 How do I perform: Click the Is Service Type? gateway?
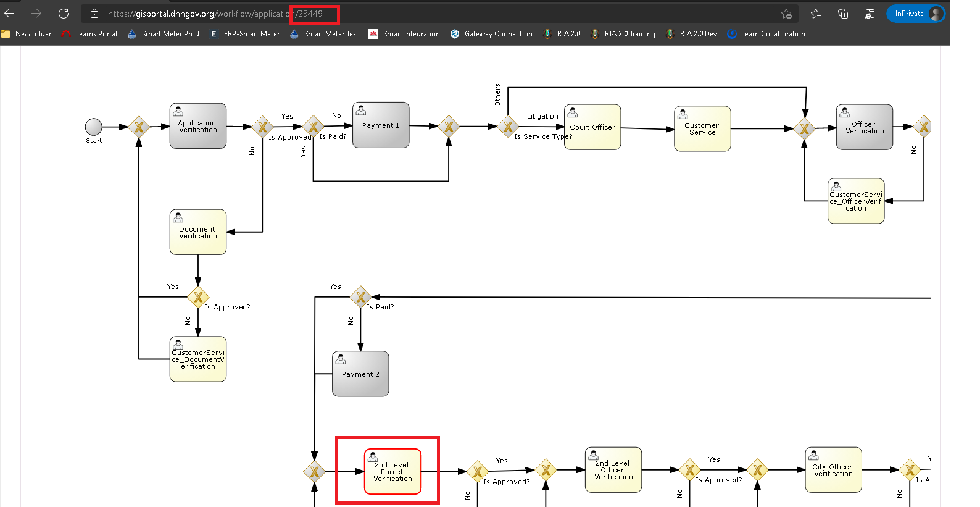click(508, 127)
